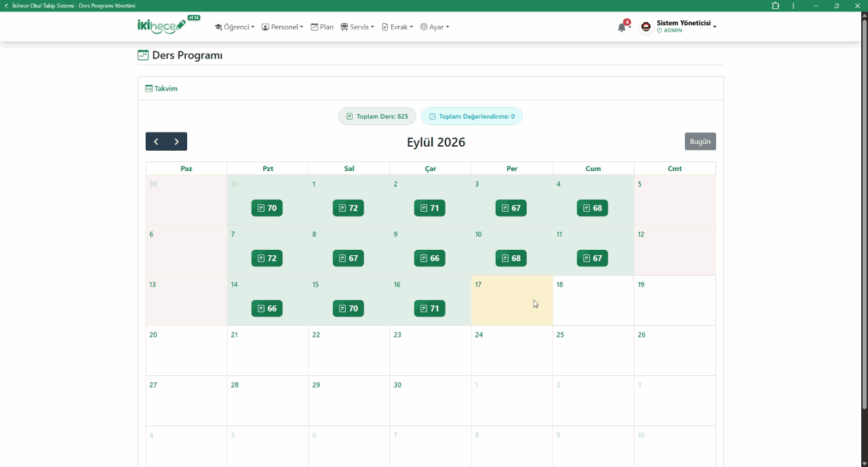Open the Sistem Yöneticisi account dropdown
The image size is (868, 467).
coord(686,26)
